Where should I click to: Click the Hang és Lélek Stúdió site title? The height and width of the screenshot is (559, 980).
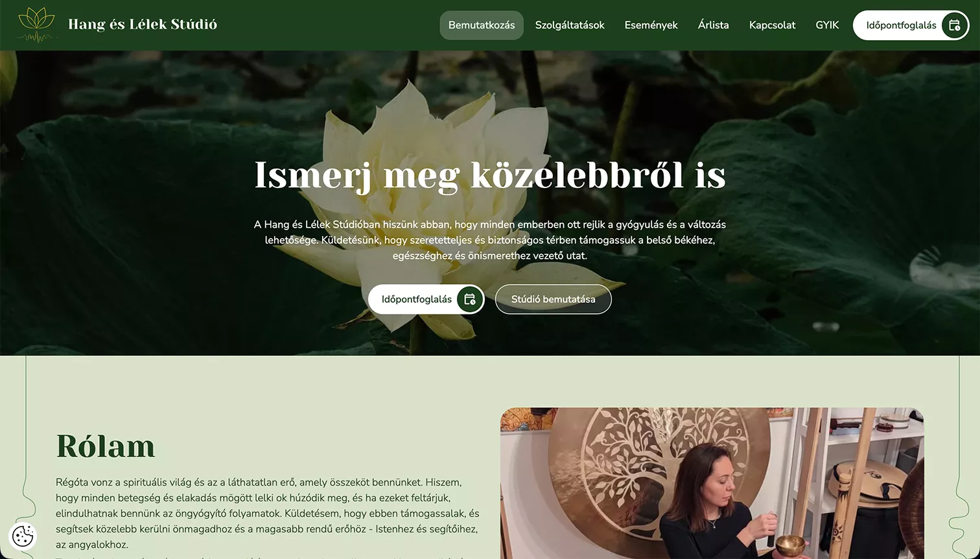[143, 25]
